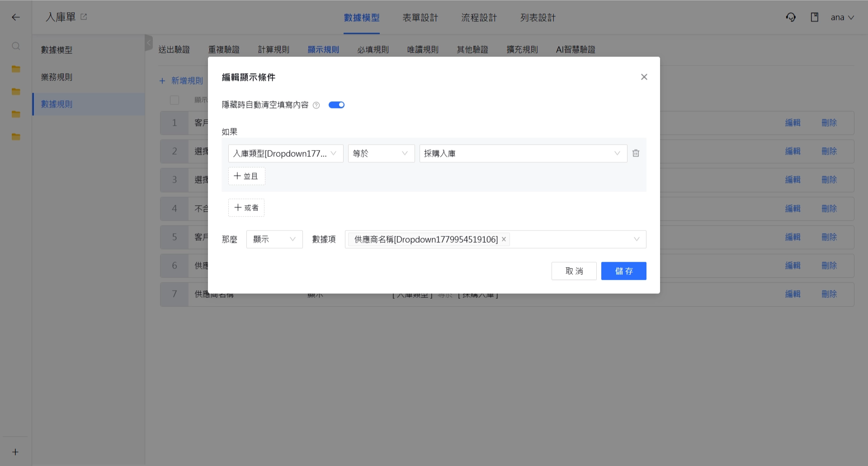
Task: Open the 必填規則 tab
Action: click(x=373, y=49)
